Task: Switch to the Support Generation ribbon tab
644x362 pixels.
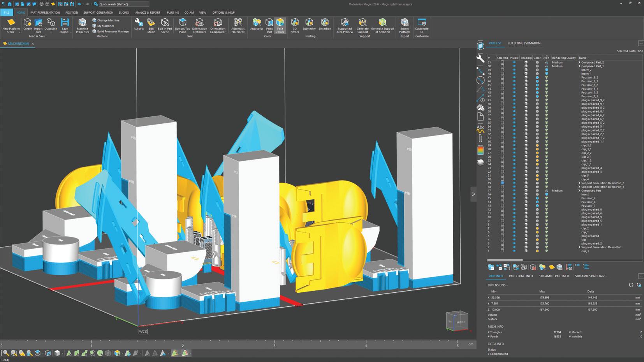Action: pyautogui.click(x=98, y=12)
